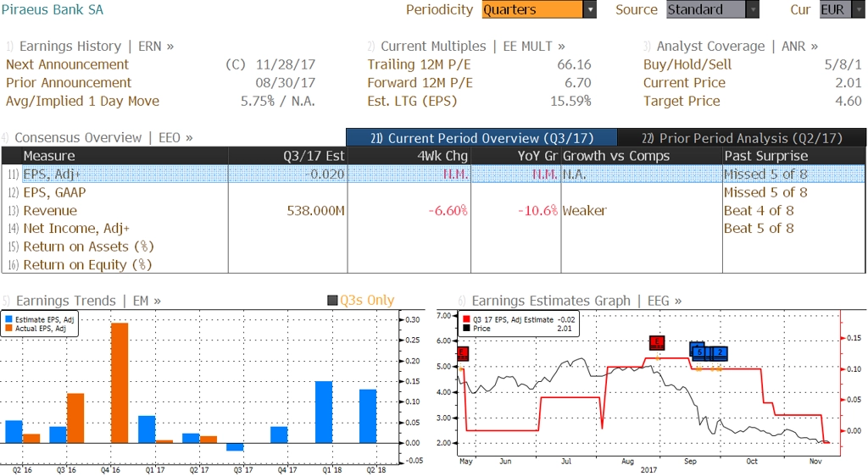Open Earnings History ERN link

(x=97, y=47)
